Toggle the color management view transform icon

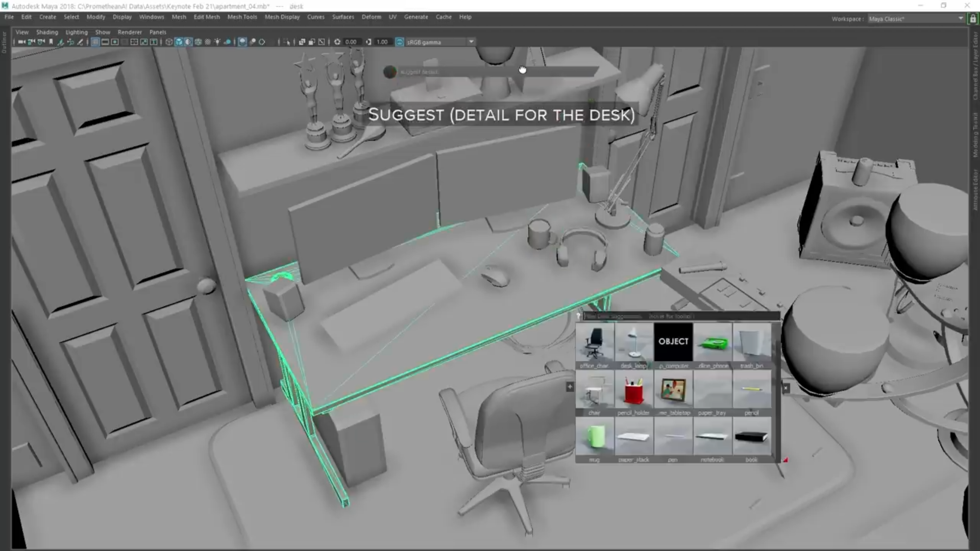tap(400, 42)
